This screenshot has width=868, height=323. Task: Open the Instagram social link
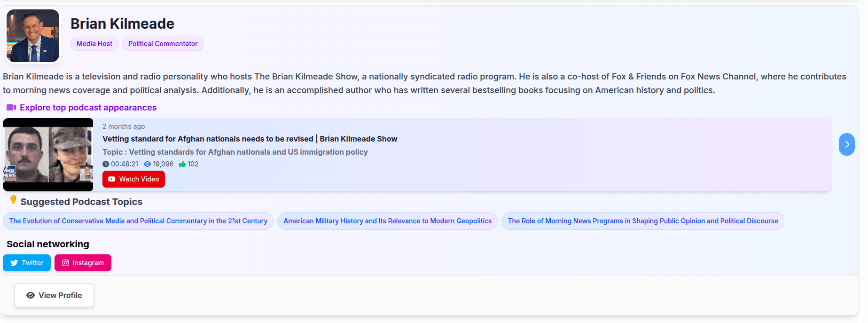(x=83, y=263)
